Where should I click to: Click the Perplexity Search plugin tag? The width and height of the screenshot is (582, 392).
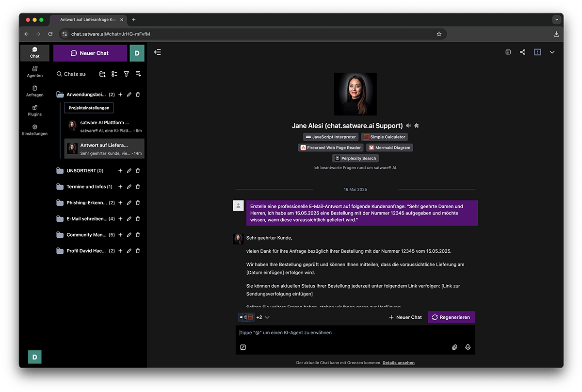(x=356, y=158)
